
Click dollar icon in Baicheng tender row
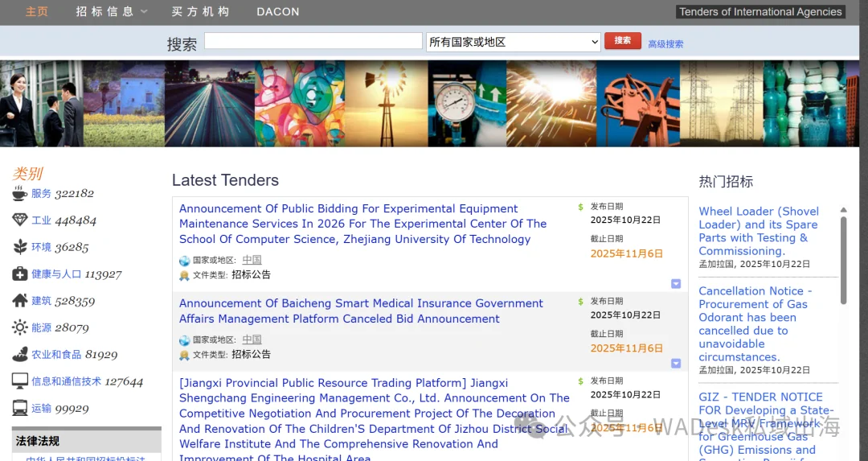[x=580, y=302]
